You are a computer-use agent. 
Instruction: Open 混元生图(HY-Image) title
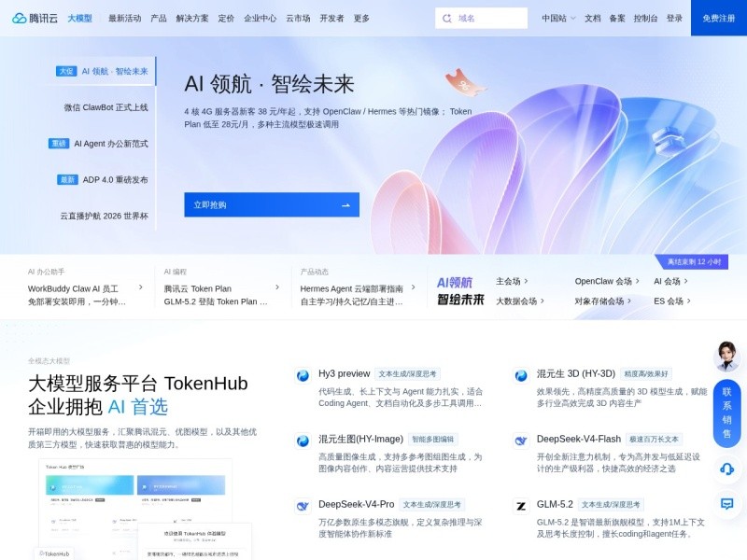360,439
